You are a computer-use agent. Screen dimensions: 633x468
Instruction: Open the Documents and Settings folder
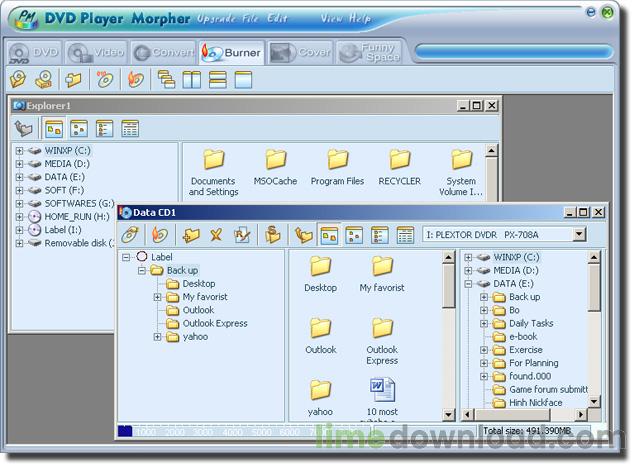(213, 170)
